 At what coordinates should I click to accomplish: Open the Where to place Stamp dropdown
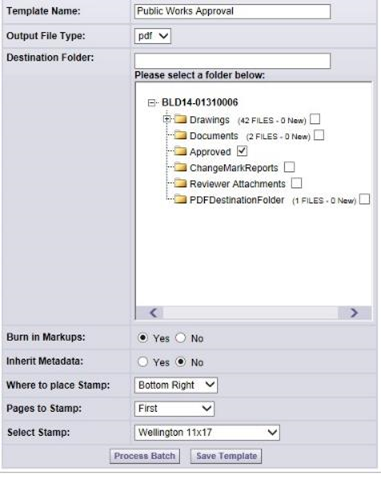[176, 385]
